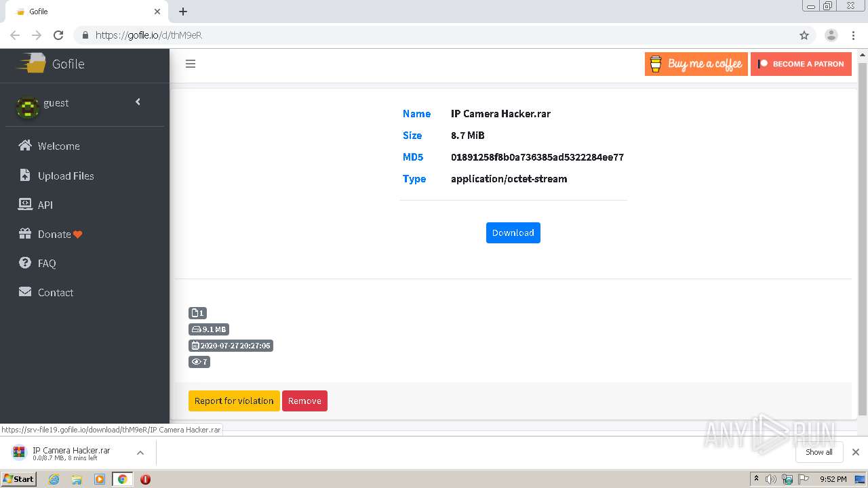Click the Gofile logo icon
868x488 pixels.
tap(31, 64)
